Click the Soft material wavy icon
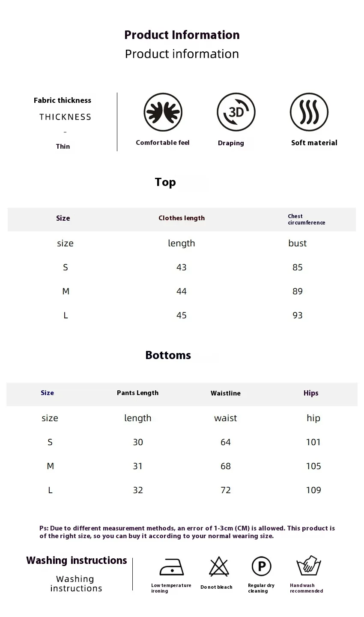 click(x=309, y=112)
